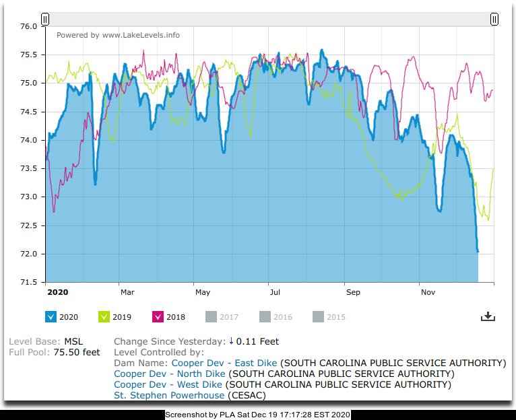Click the 71.5 y-axis label
The image size is (516, 420).
(x=29, y=282)
